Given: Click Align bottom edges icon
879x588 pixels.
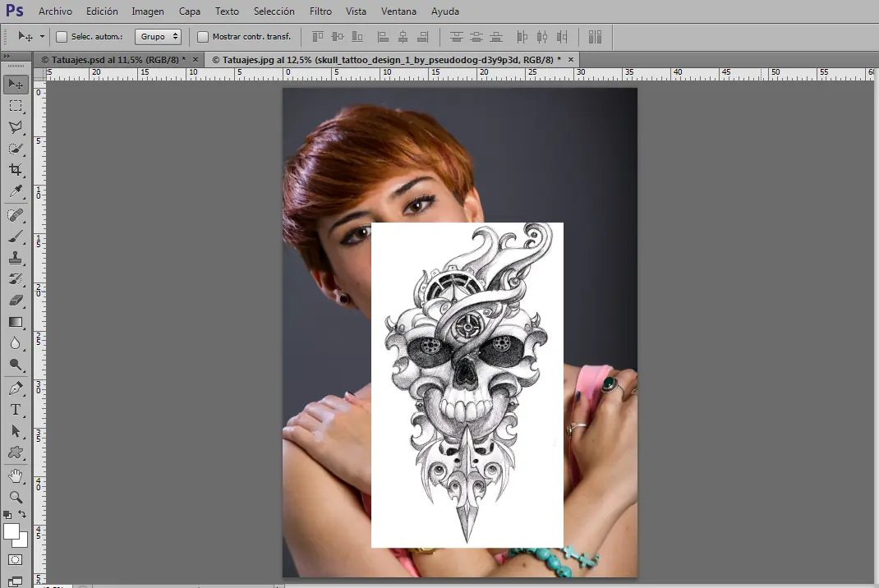Looking at the screenshot, I should point(357,37).
